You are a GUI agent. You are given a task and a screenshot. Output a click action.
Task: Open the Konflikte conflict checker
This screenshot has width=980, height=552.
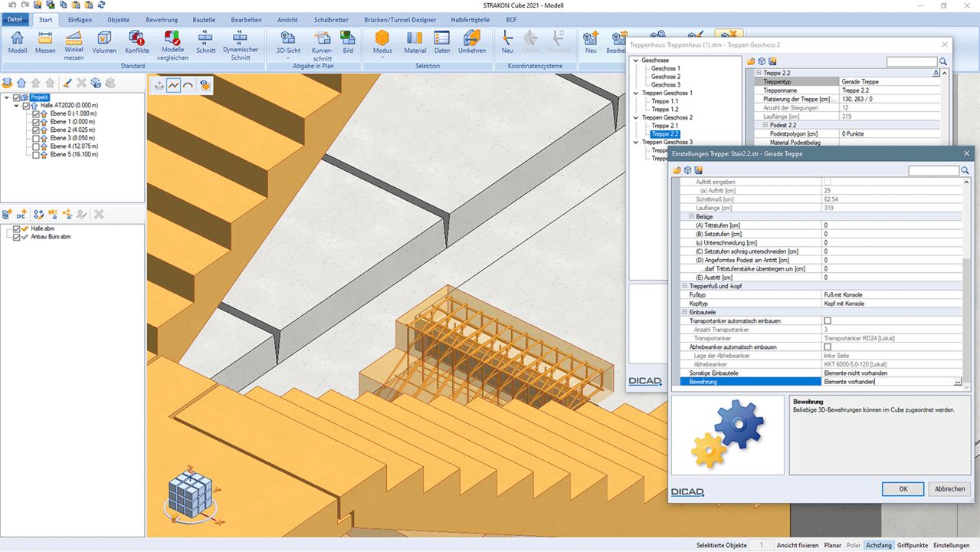pos(137,42)
